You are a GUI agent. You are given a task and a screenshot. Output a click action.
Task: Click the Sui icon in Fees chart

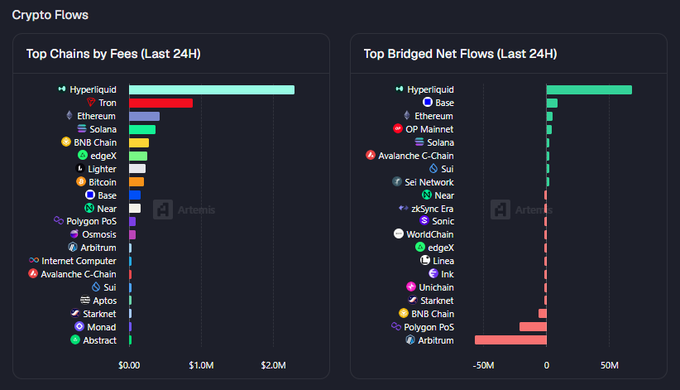(x=96, y=287)
